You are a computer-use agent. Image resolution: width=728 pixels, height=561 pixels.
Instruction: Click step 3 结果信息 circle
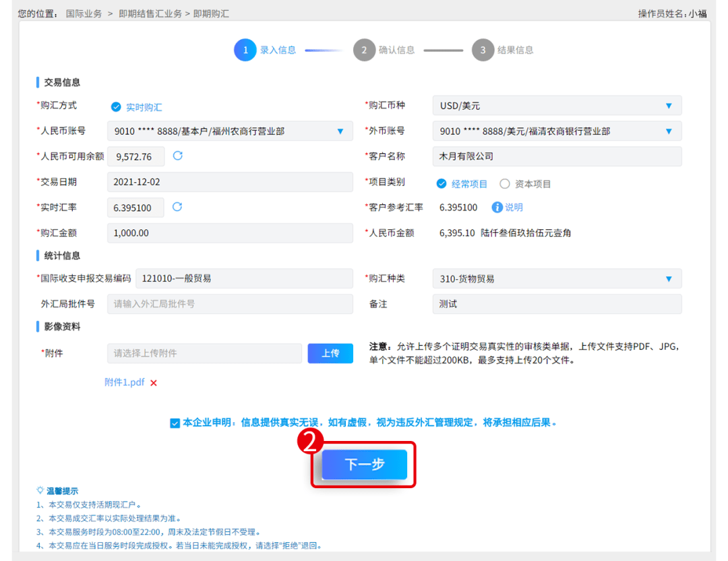tap(483, 50)
